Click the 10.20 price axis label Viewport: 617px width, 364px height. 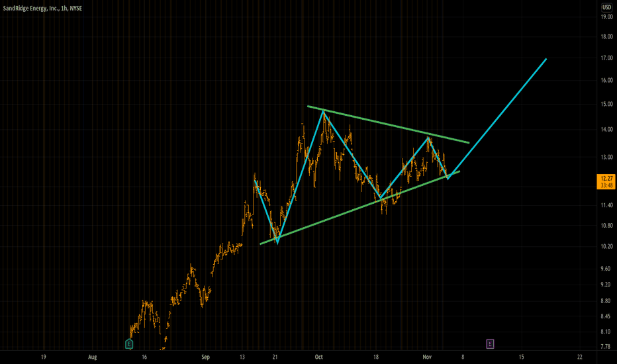click(x=607, y=246)
